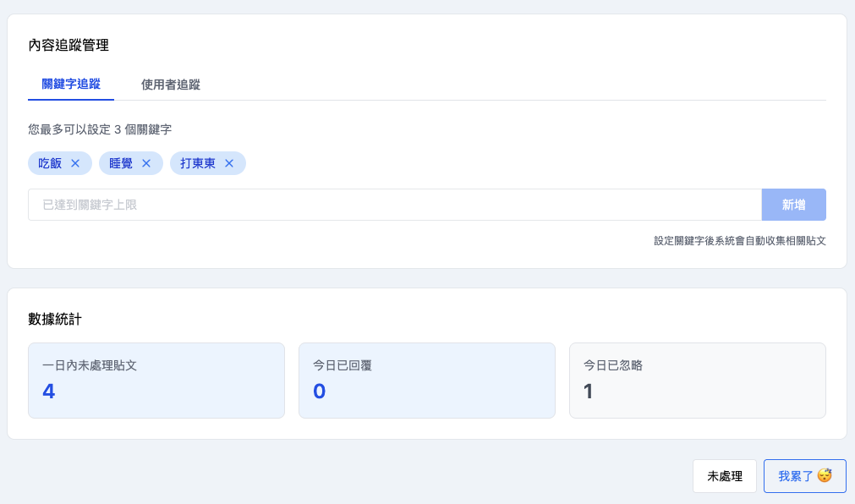Click the 內容追蹤管理 heading
Viewport: 855px width, 504px height.
[x=69, y=45]
